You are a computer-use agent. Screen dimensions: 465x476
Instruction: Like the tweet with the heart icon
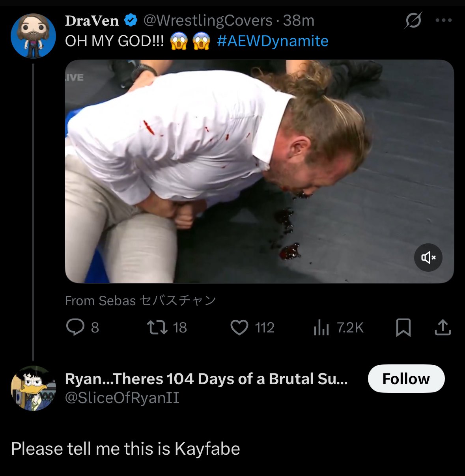click(x=239, y=327)
